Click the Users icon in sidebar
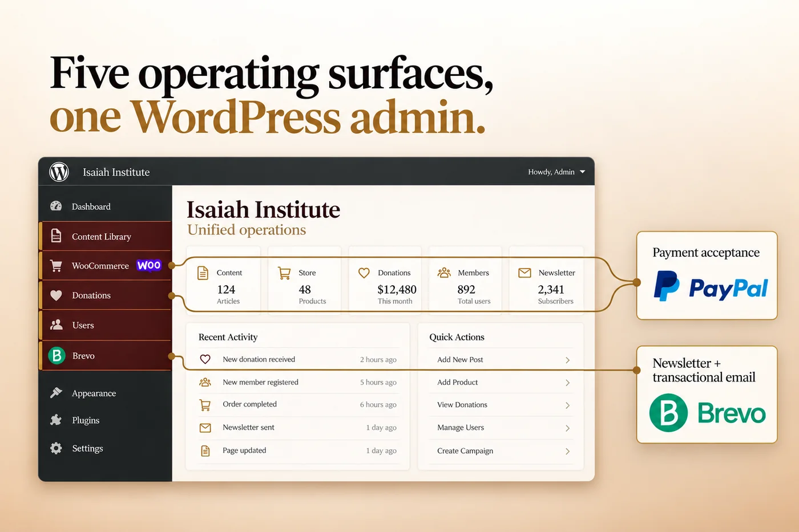 click(x=56, y=325)
